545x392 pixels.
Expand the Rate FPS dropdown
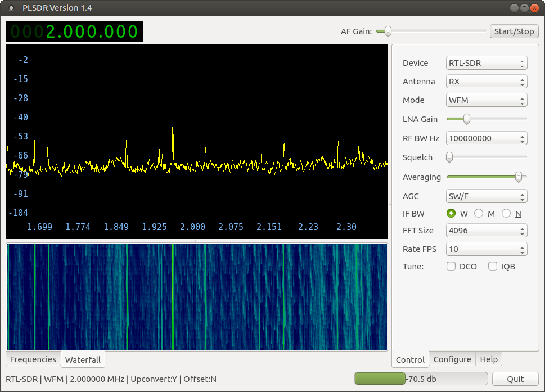[x=486, y=249]
